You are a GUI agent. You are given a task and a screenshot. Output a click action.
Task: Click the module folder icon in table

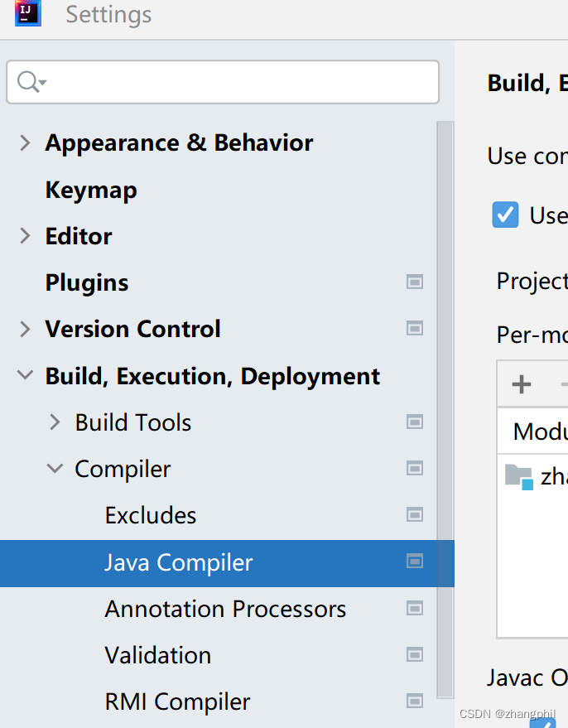coord(519,477)
